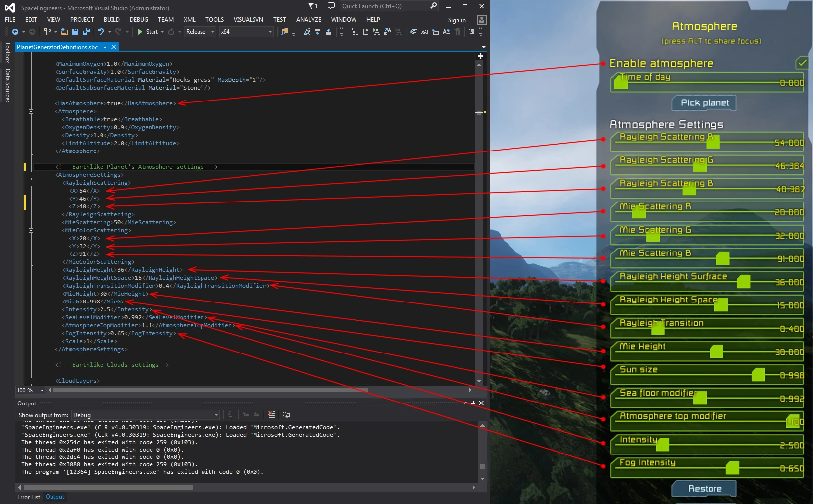The width and height of the screenshot is (813, 504).
Task: Click the green Start debugging arrow
Action: coord(140,32)
